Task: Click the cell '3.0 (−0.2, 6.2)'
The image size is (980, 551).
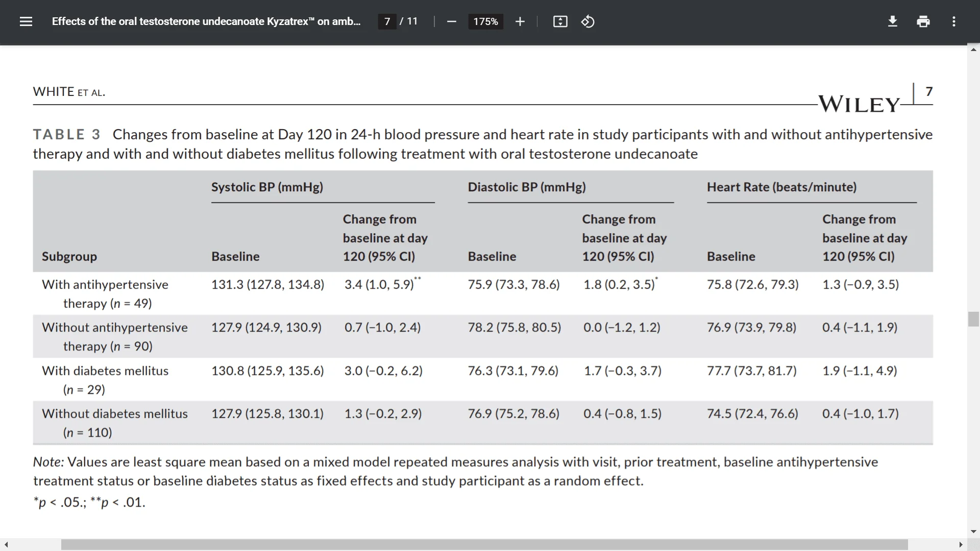Action: click(x=383, y=370)
